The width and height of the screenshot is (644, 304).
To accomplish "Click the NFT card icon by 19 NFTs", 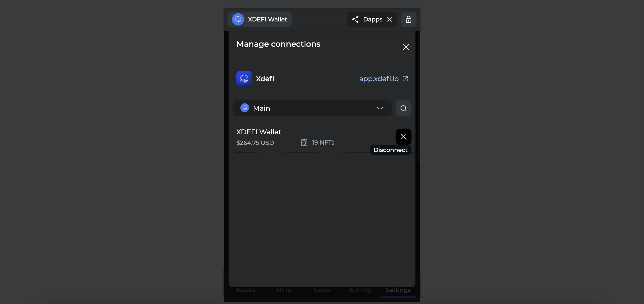I will click(x=304, y=143).
